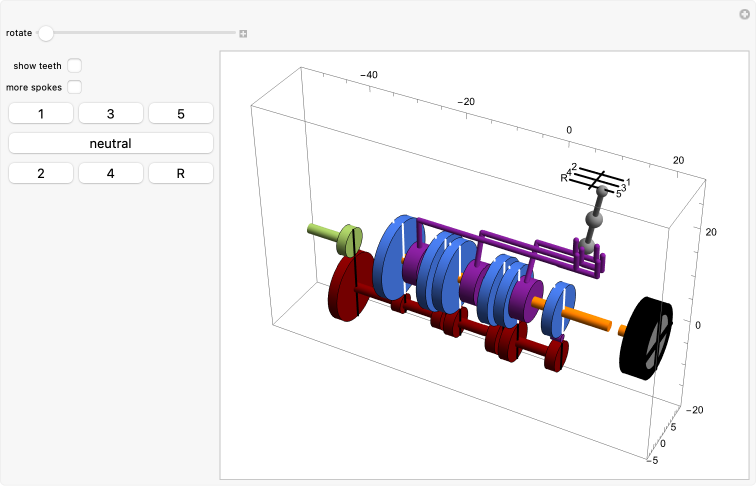Image resolution: width=756 pixels, height=487 pixels.
Task: Engage gear 2 button
Action: pyautogui.click(x=41, y=173)
